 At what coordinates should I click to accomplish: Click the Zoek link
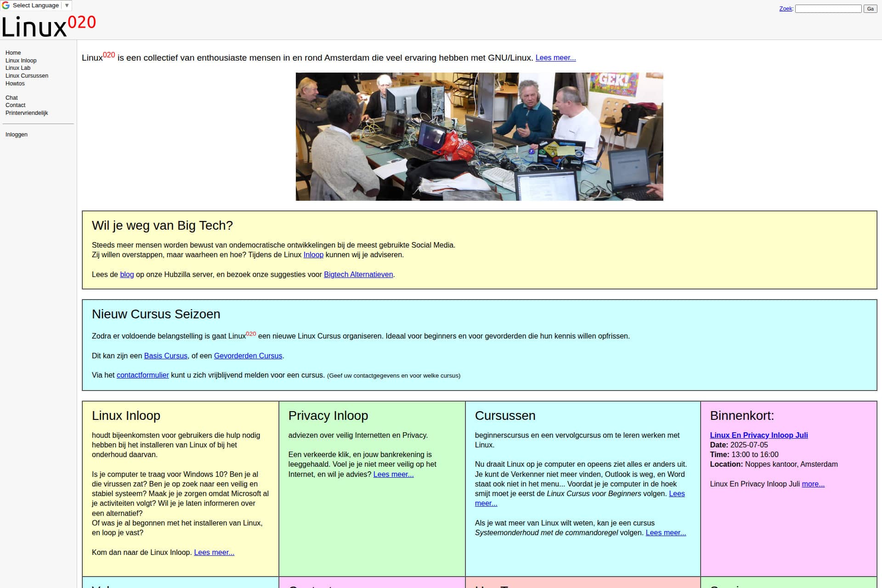(786, 9)
